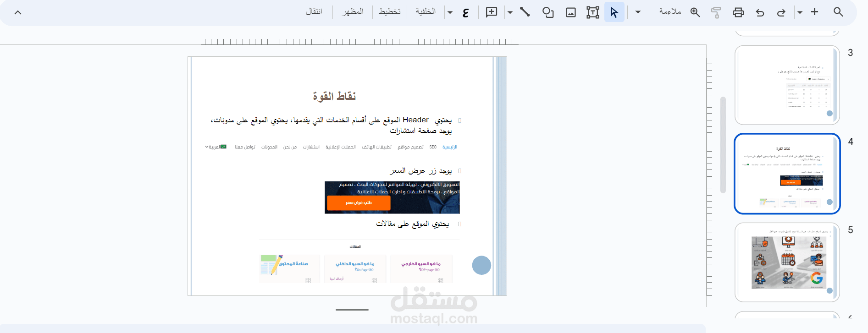The height and width of the screenshot is (333, 868).
Task: Open the input tools dropdown arrow
Action: click(x=450, y=12)
